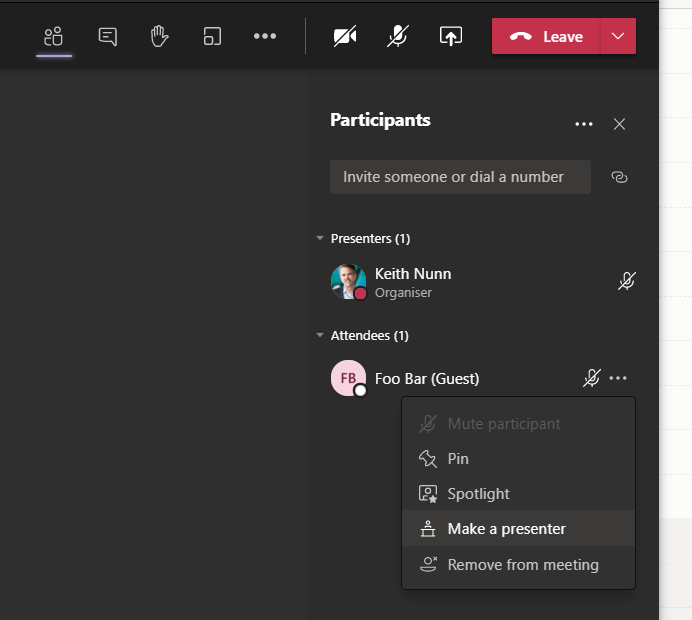Open the breakout rooms icon

(212, 36)
